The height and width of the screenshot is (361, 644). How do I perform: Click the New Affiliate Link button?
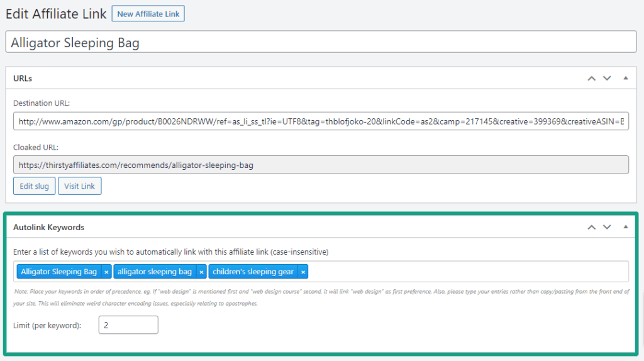148,14
